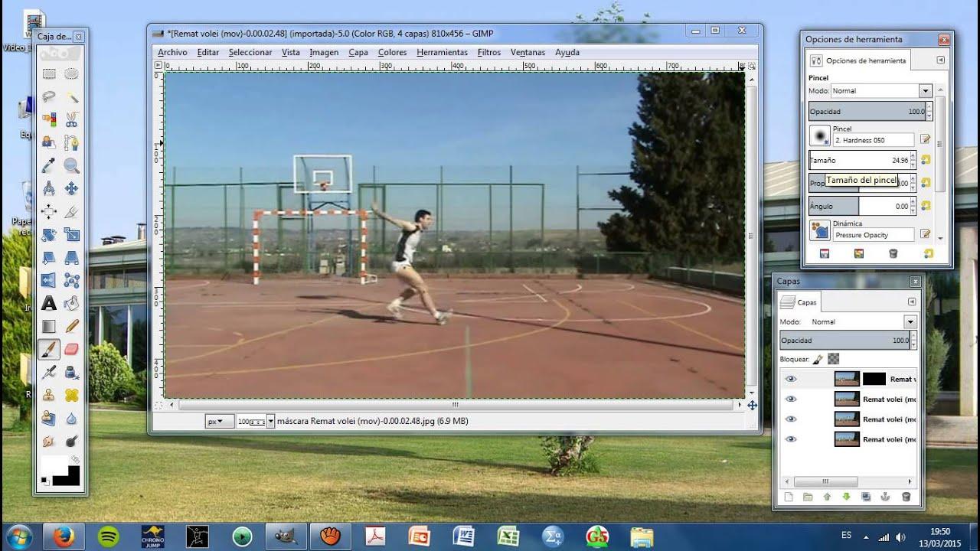Select the Color Picker eyedropper tool
This screenshot has height=551, width=980.
tap(50, 165)
